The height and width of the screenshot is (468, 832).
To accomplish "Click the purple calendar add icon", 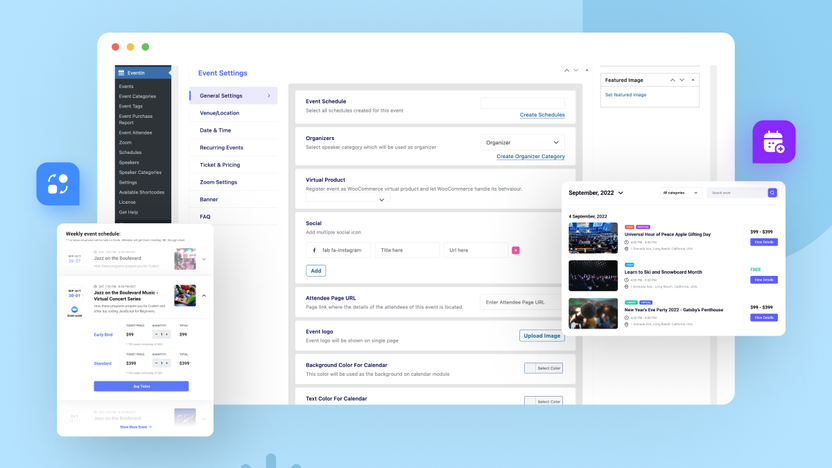I will pos(774,142).
